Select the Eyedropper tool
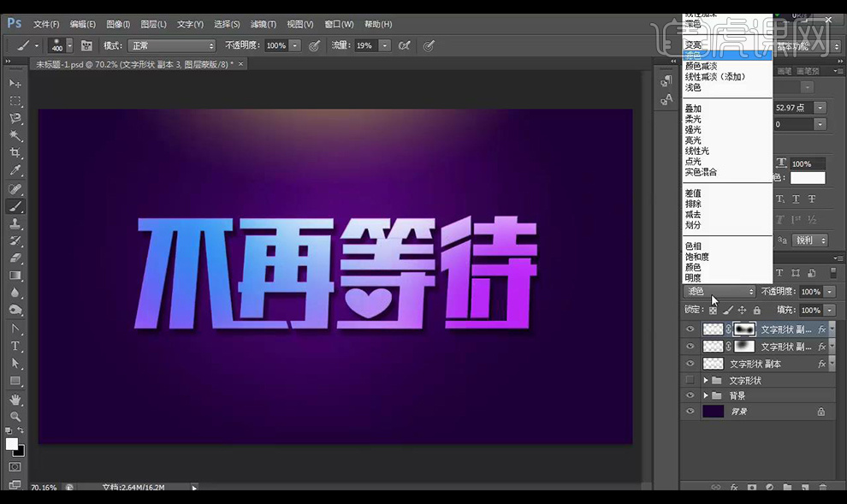Viewport: 847px width, 504px height. 15,171
